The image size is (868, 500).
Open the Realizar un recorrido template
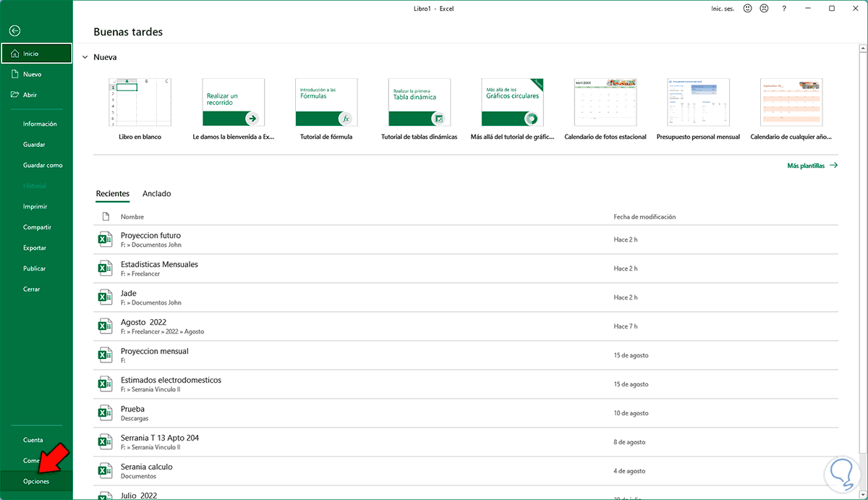[233, 109]
